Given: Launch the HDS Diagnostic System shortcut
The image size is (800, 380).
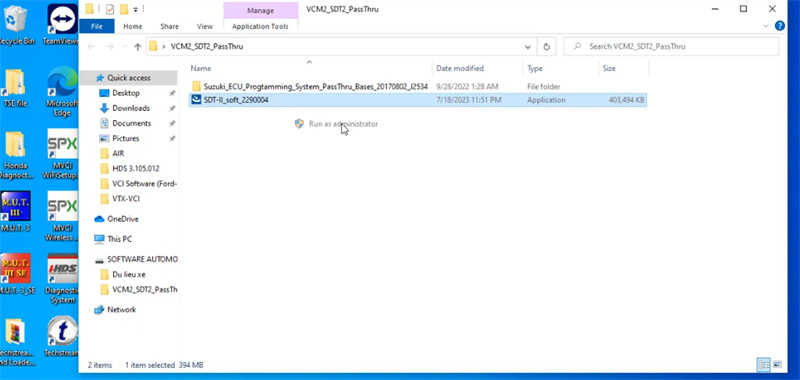Looking at the screenshot, I should [x=62, y=279].
